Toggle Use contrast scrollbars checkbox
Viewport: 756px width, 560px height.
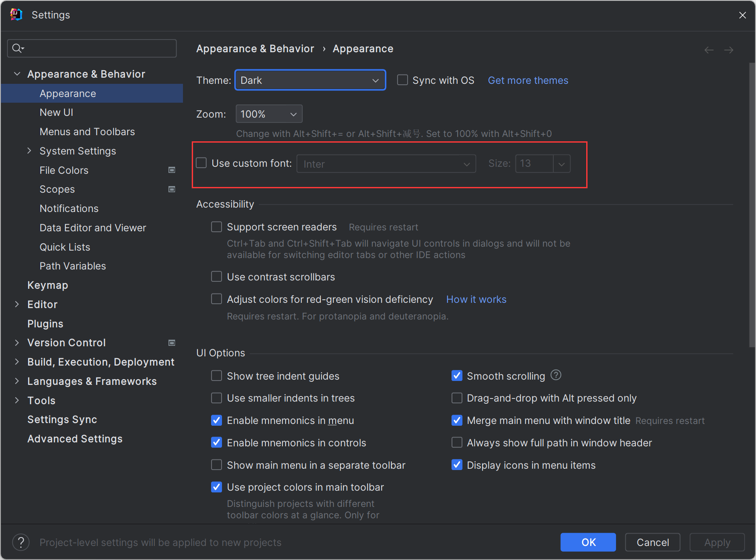coord(216,276)
